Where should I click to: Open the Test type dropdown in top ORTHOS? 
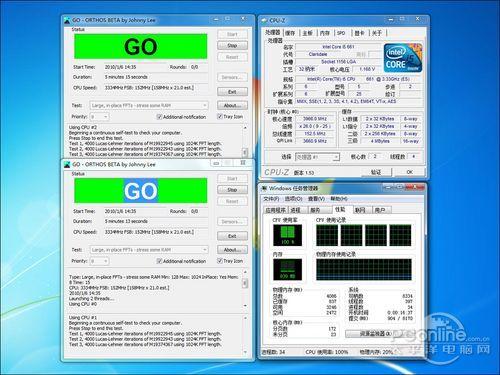(149, 105)
